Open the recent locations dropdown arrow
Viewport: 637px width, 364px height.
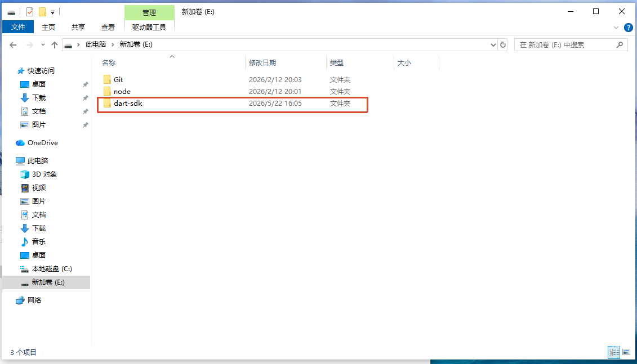pyautogui.click(x=43, y=45)
